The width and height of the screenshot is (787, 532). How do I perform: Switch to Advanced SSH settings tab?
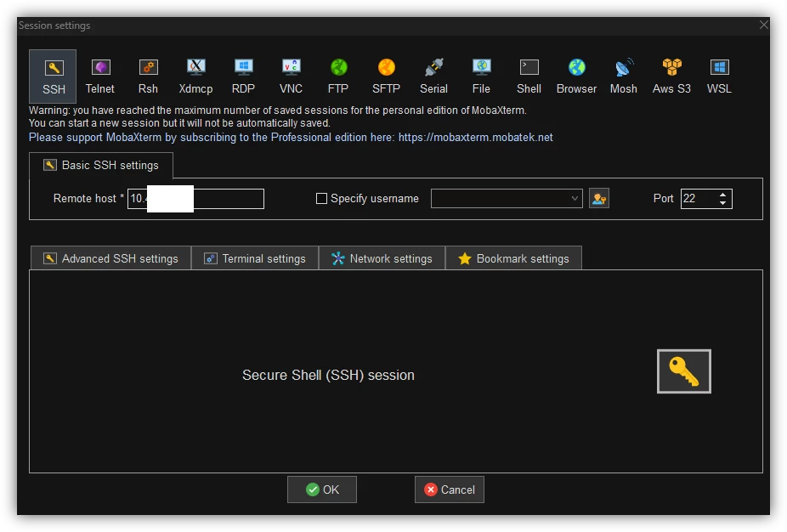(x=111, y=258)
